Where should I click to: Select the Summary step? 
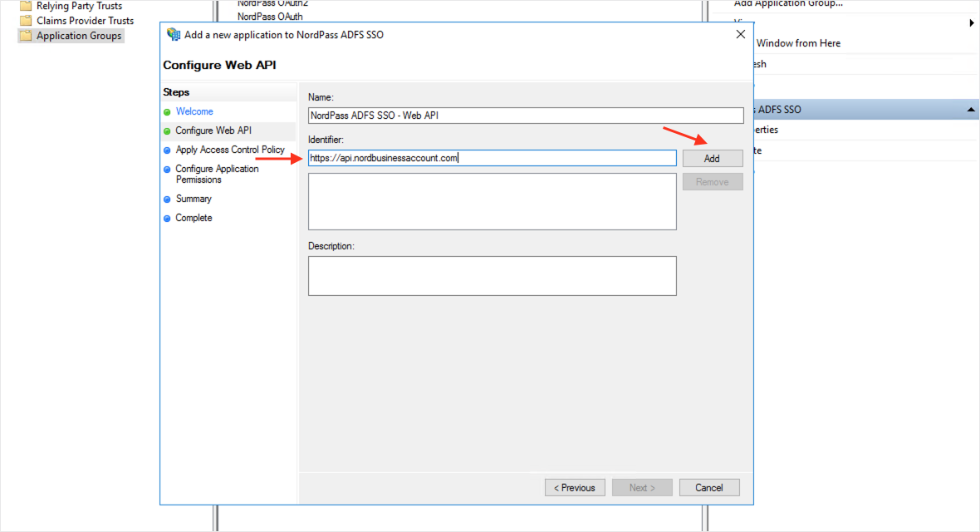click(x=194, y=199)
